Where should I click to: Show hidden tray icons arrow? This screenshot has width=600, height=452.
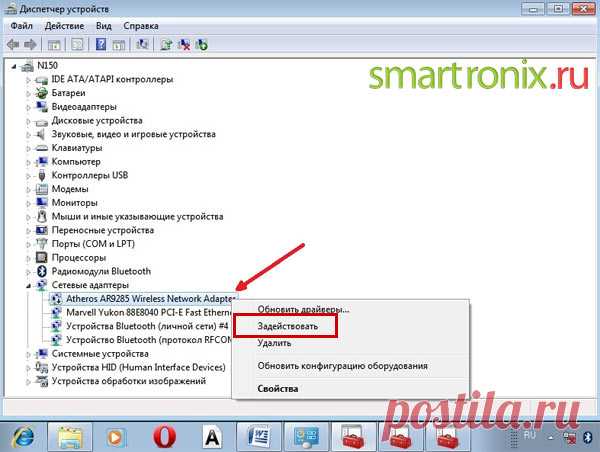tap(550, 437)
